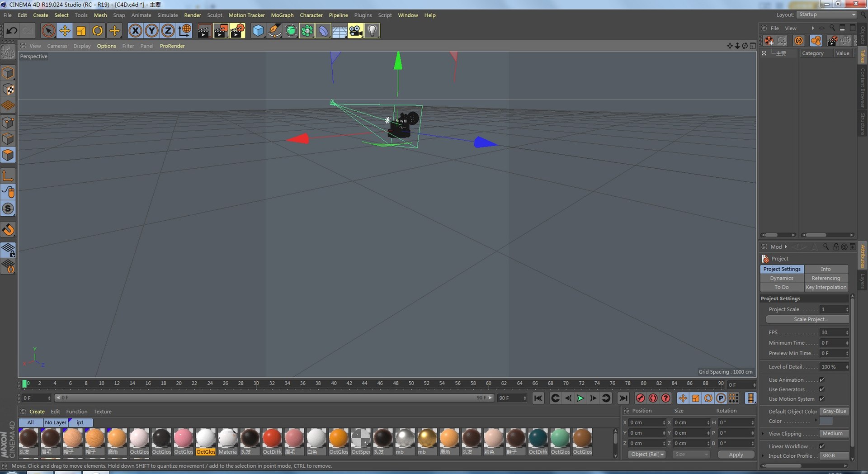Toggle Linear Workflow checkbox

point(822,446)
